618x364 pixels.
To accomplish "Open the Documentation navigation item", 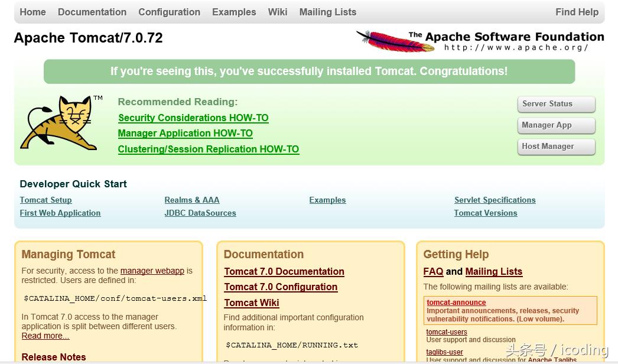I will (x=92, y=12).
